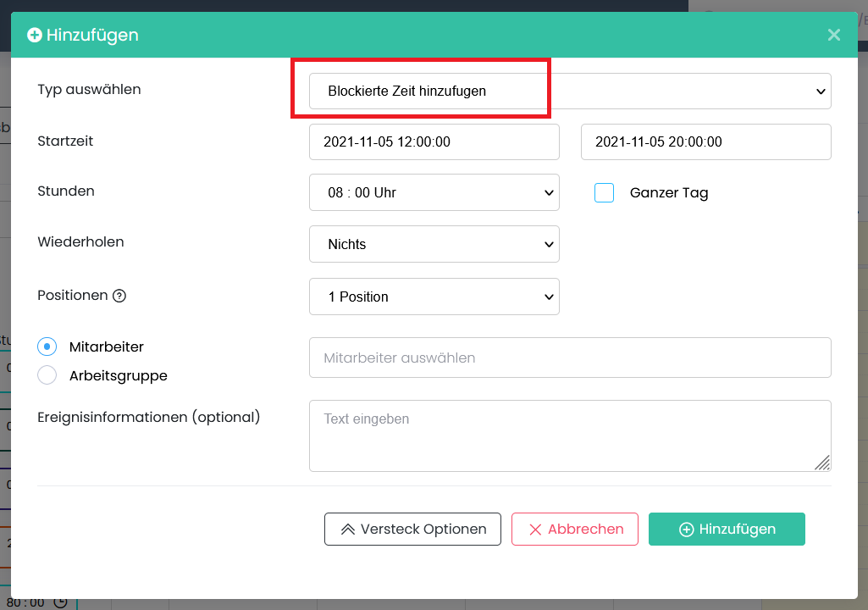Click the resize handle of the text area
This screenshot has width=868, height=610.
click(822, 462)
